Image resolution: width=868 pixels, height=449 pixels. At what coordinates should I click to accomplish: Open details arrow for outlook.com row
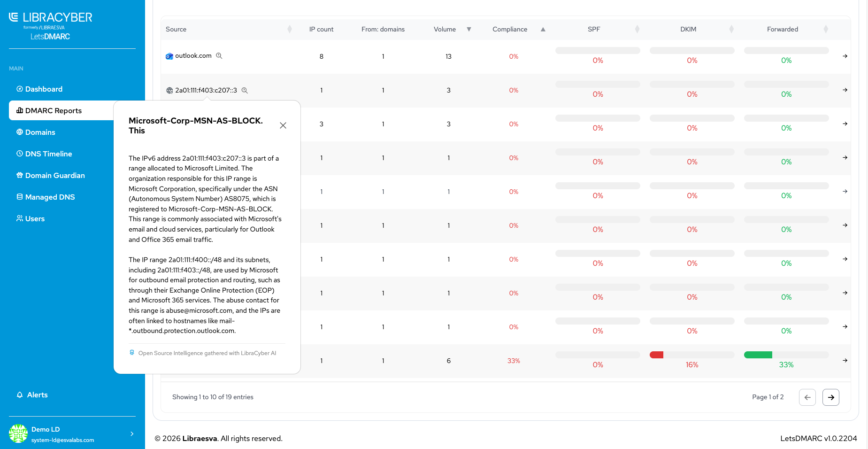coord(845,56)
